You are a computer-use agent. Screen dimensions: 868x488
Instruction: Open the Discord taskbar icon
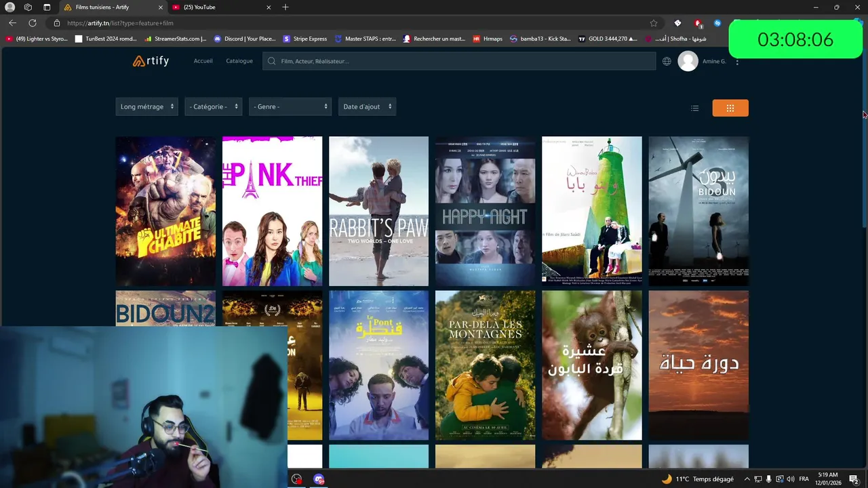319,479
